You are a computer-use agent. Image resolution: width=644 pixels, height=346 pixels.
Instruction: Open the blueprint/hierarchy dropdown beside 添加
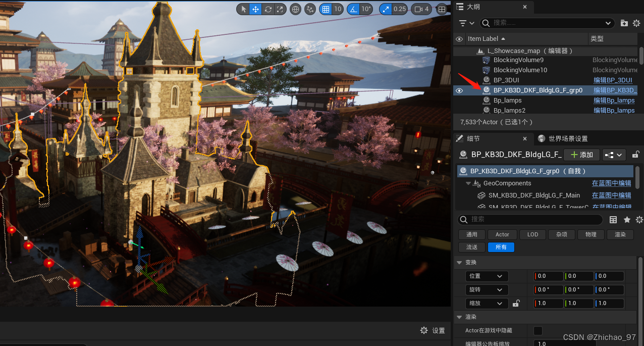coord(615,155)
